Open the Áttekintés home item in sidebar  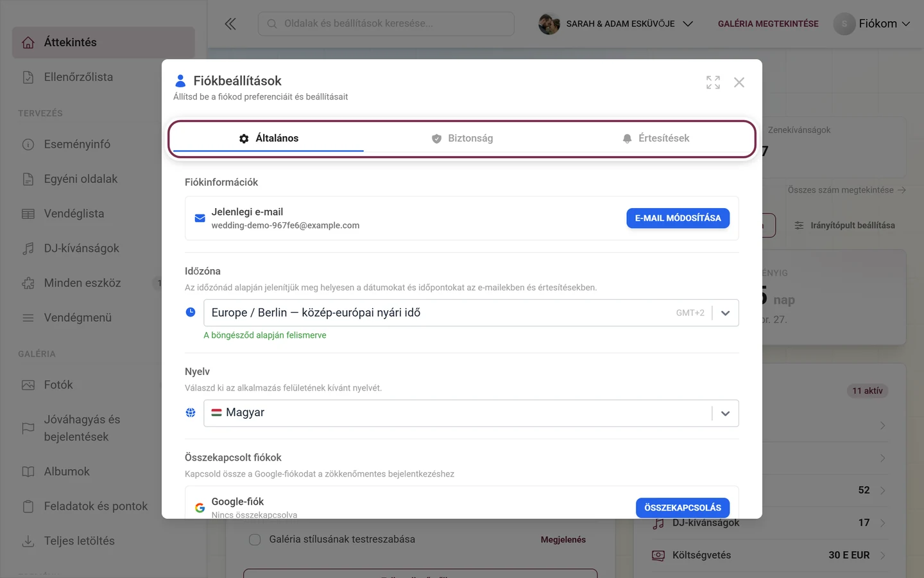pos(103,42)
